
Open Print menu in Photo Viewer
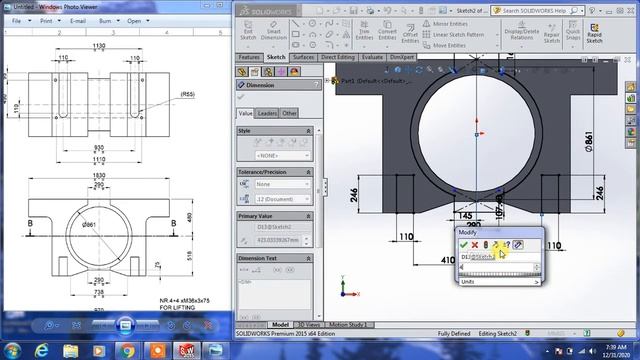[x=50, y=21]
